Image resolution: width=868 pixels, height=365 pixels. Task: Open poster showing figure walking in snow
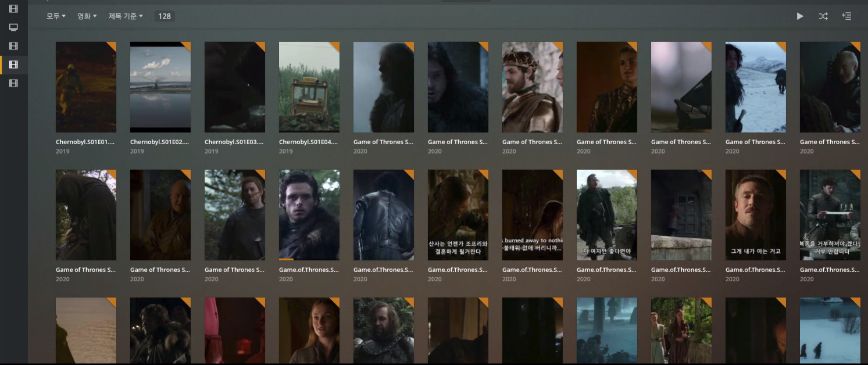coord(756,87)
